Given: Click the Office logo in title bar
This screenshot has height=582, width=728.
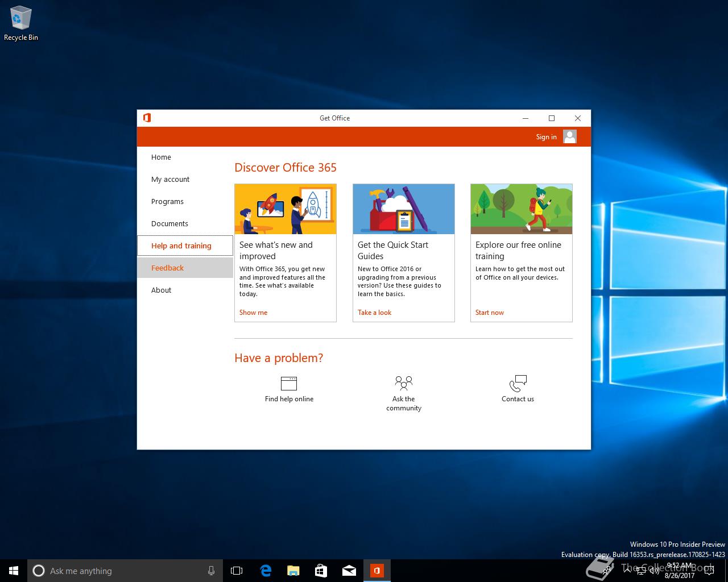Looking at the screenshot, I should pyautogui.click(x=147, y=118).
